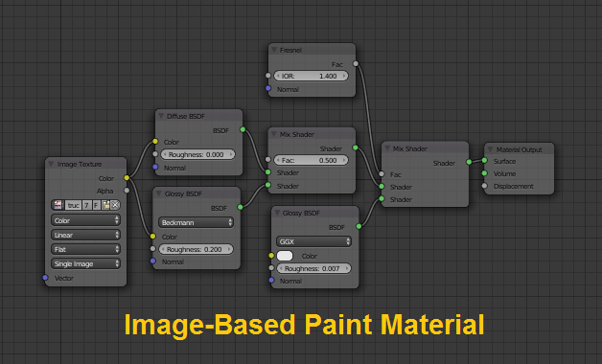
Task: Click the Material Output Volume socket
Action: coord(484,173)
